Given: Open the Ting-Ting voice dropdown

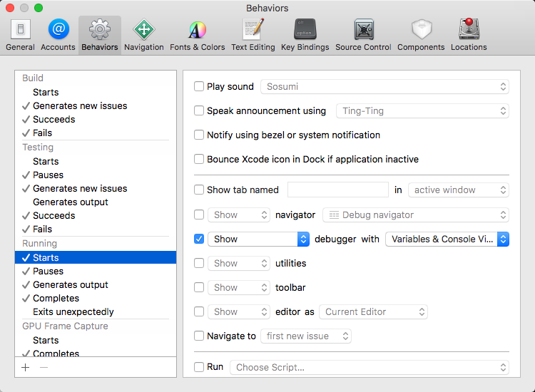Looking at the screenshot, I should click(422, 110).
